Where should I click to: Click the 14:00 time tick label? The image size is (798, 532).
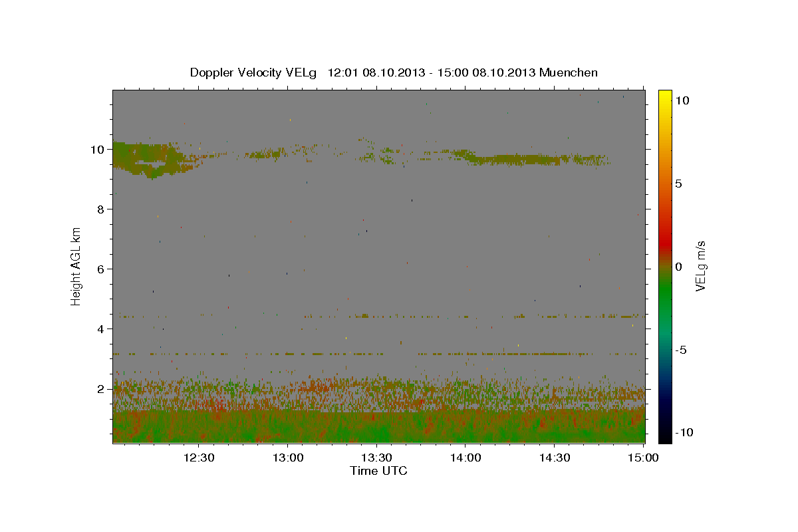click(466, 458)
